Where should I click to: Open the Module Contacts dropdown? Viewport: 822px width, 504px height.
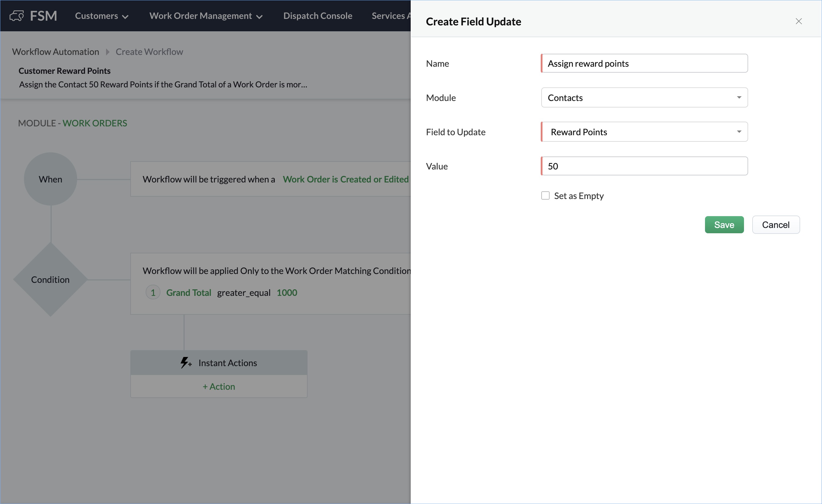[644, 98]
